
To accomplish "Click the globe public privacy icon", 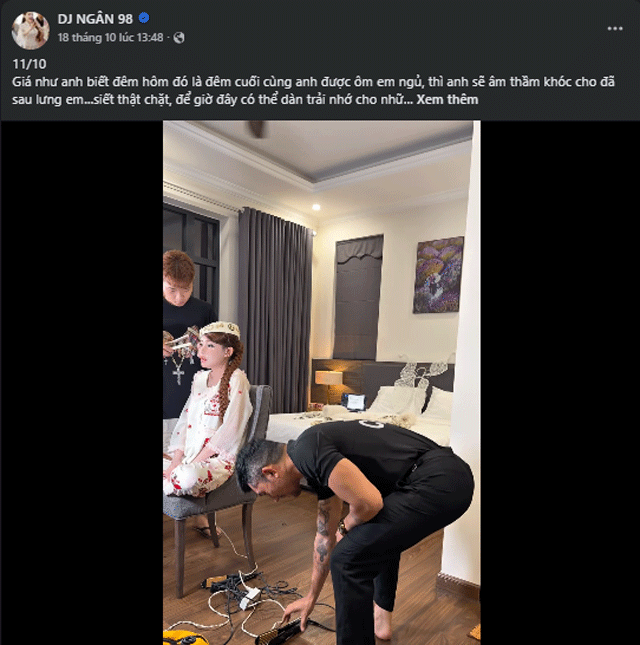I will (179, 37).
